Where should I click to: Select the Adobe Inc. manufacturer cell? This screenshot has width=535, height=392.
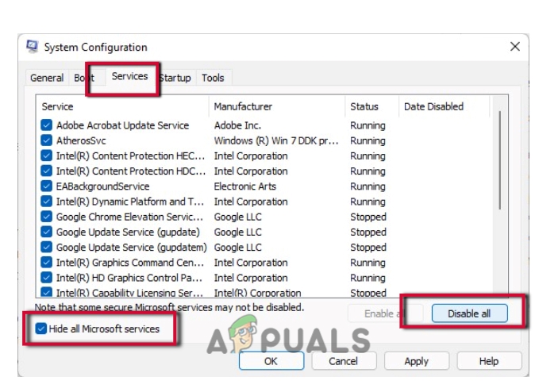click(237, 125)
